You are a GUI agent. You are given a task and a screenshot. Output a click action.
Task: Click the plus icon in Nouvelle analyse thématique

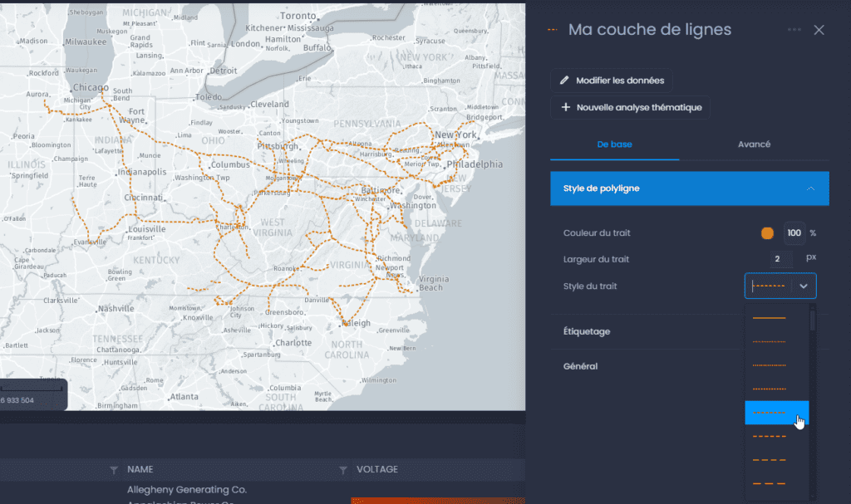pos(565,107)
